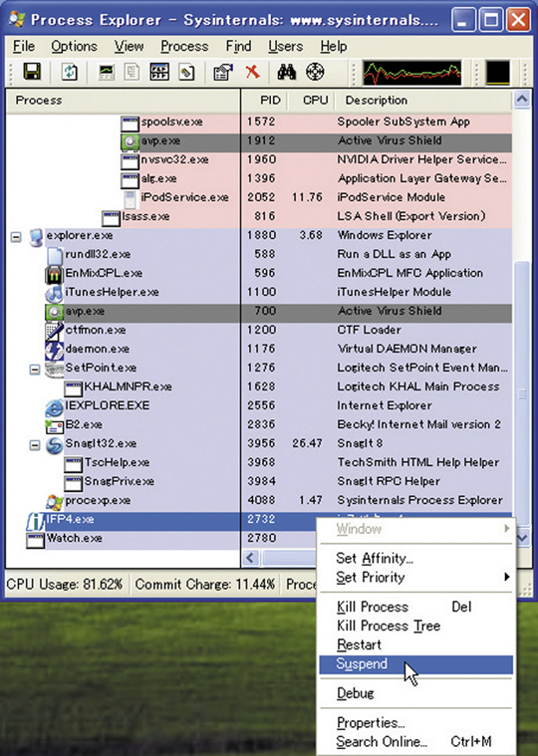Open the Set Priority submenu
The width and height of the screenshot is (538, 756).
tap(416, 577)
